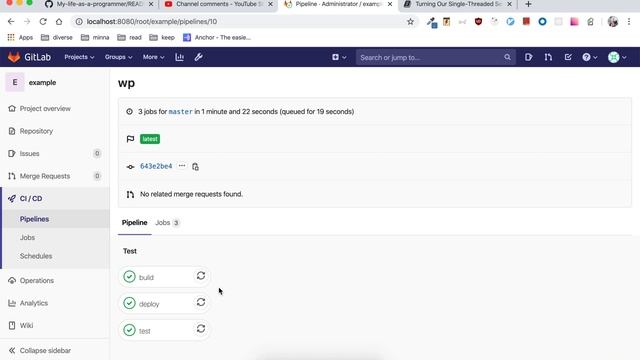Open the Projects dropdown menu
Screen dimensions: 640x360
click(x=79, y=57)
